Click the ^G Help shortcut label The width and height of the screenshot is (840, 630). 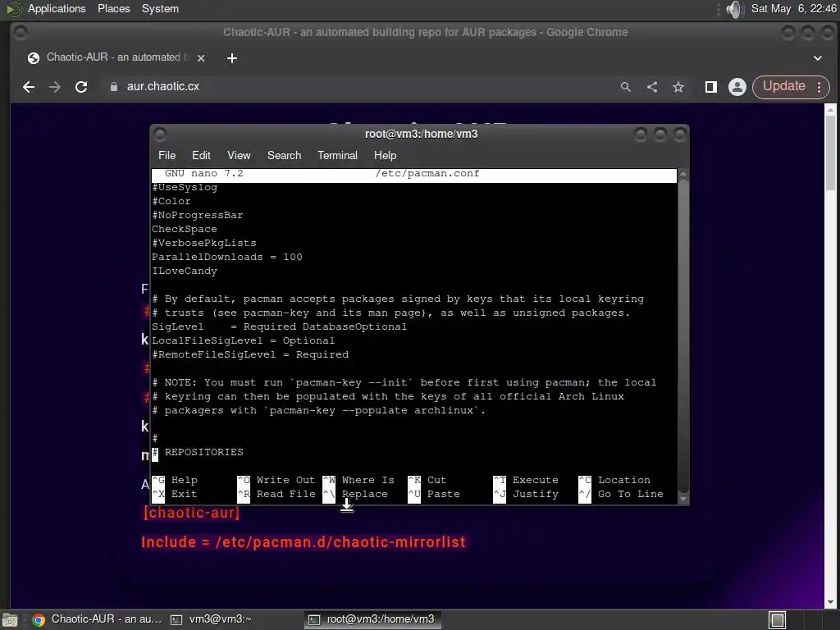pyautogui.click(x=175, y=480)
